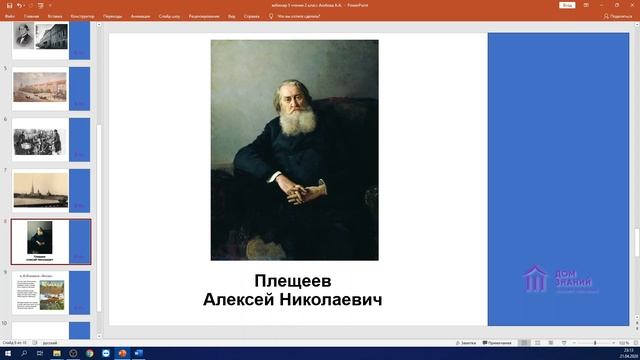Switch to the Справка ribbon tab
This screenshot has height=360, width=640.
tap(251, 16)
